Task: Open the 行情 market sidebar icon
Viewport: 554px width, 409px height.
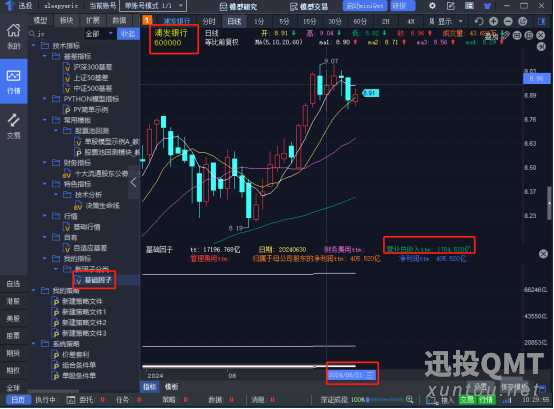Action: click(13, 82)
